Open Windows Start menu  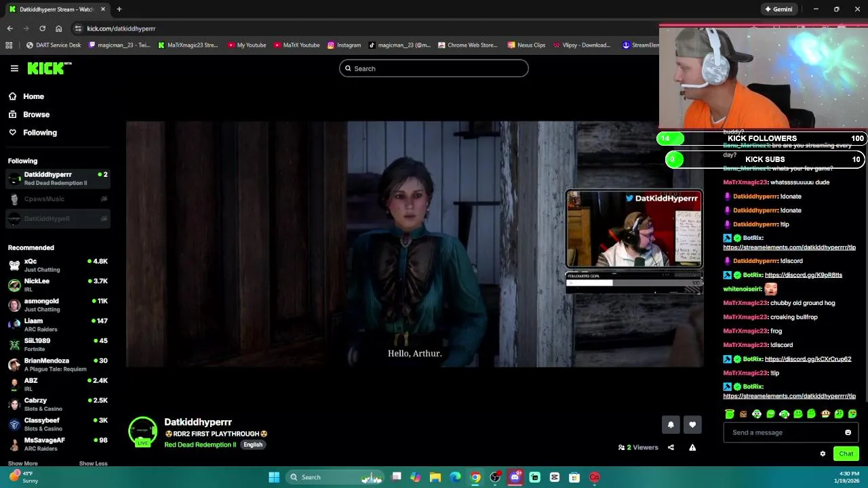coord(274,477)
